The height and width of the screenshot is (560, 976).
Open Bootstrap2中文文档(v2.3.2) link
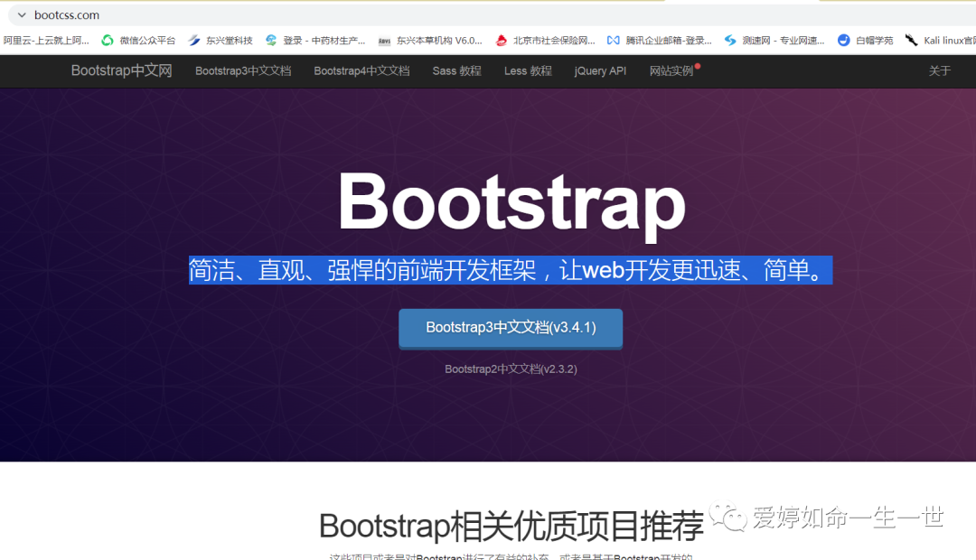[x=511, y=369]
